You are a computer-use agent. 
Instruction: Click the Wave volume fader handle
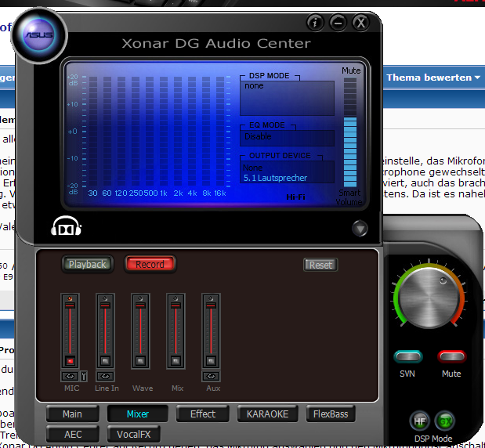point(140,305)
